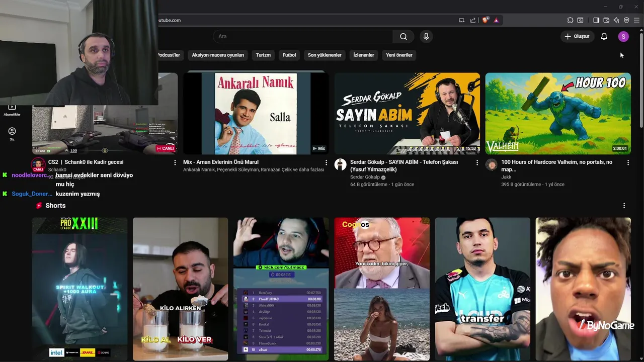Image resolution: width=644 pixels, height=362 pixels.
Task: Click the Serdar Gökalp channel avatar
Action: pyautogui.click(x=341, y=164)
